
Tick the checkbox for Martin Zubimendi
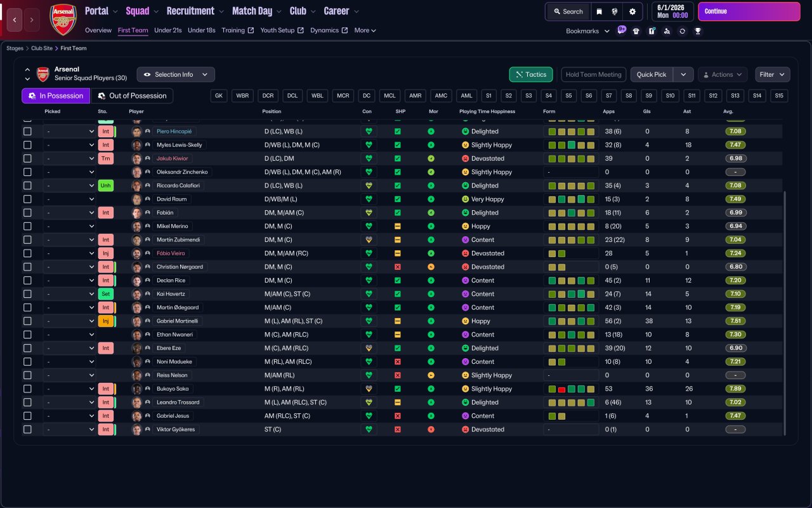coord(27,240)
